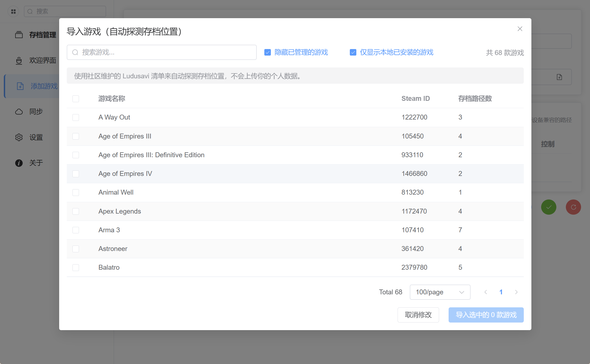The width and height of the screenshot is (590, 364).
Task: Click the About info icon
Action: pyautogui.click(x=19, y=163)
